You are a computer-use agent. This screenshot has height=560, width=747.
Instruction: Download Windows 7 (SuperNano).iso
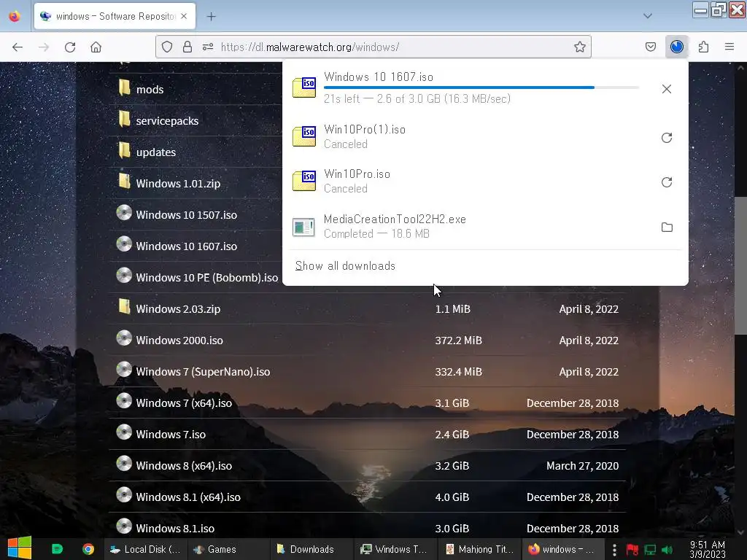[203, 372]
